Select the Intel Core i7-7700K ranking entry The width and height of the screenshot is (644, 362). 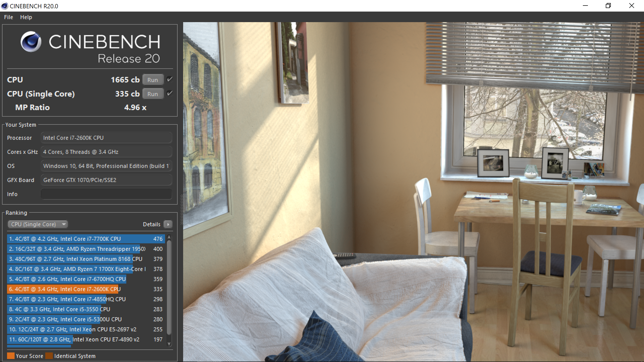coord(86,239)
